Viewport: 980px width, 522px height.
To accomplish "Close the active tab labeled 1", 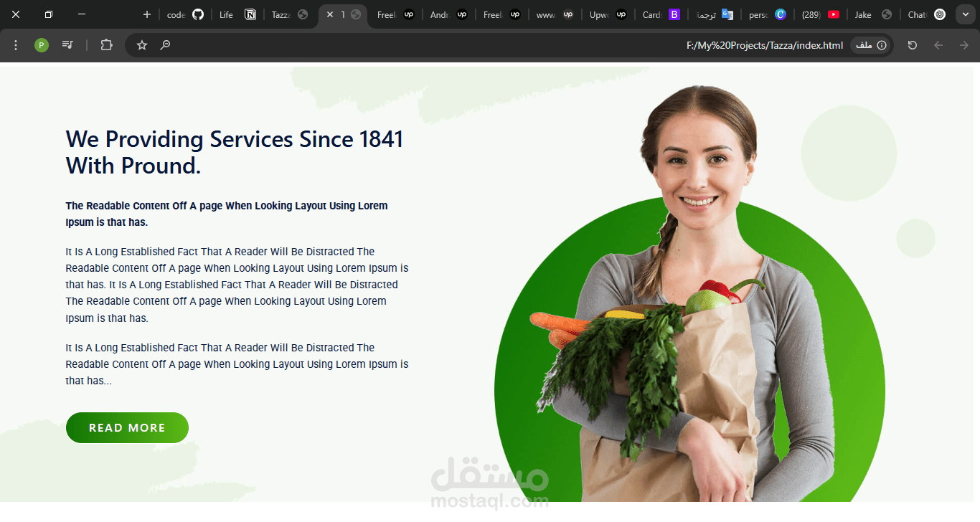I will [330, 14].
